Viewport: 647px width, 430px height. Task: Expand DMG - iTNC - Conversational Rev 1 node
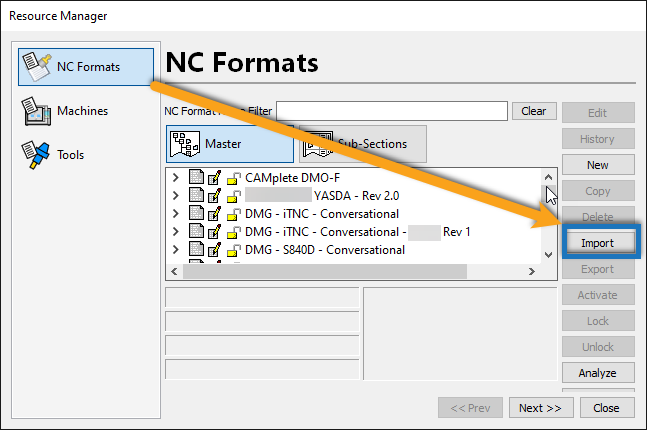[176, 232]
